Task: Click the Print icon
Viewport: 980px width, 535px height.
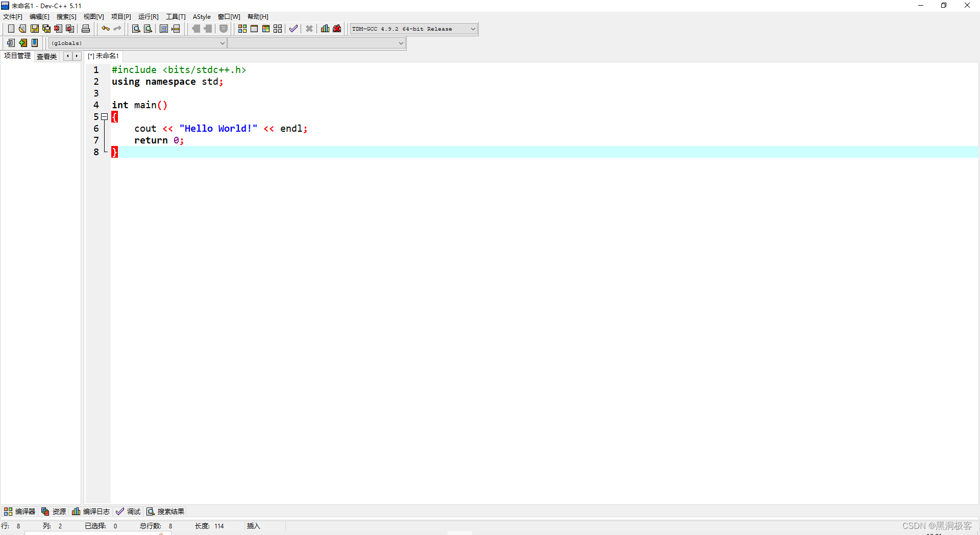Action: [86, 29]
